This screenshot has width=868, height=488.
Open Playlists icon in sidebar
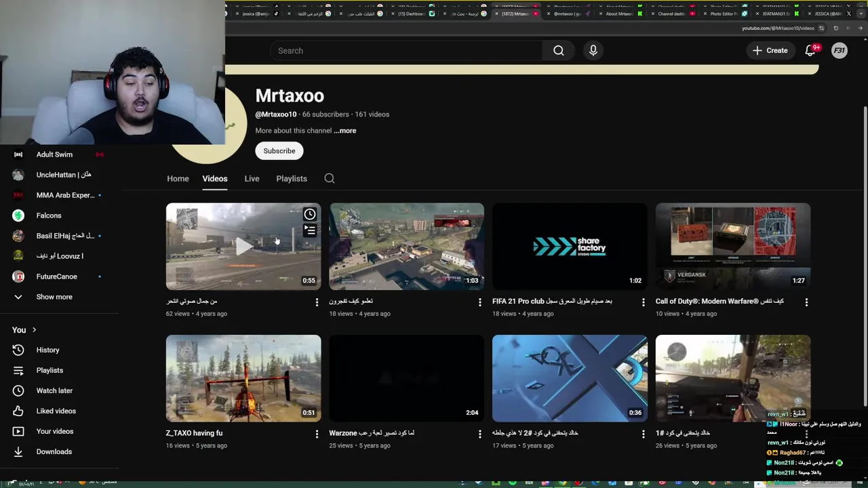pyautogui.click(x=18, y=371)
